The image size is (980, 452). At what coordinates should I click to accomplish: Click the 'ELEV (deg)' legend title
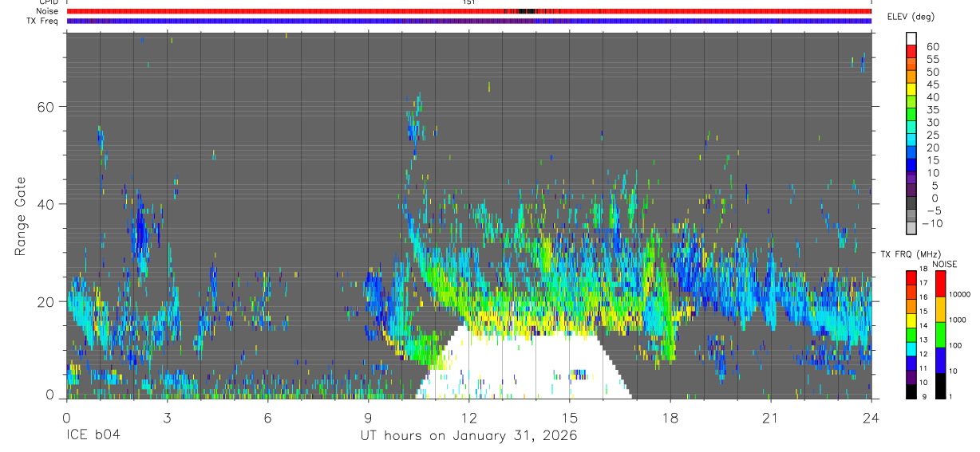coord(911,17)
